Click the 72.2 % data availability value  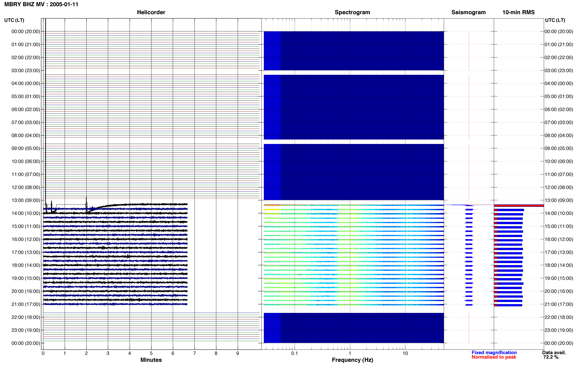pyautogui.click(x=551, y=357)
